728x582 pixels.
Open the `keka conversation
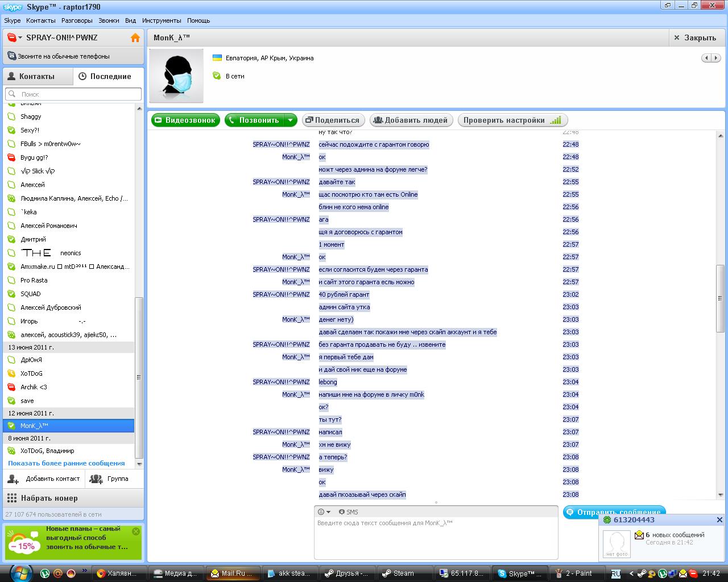tap(69, 212)
